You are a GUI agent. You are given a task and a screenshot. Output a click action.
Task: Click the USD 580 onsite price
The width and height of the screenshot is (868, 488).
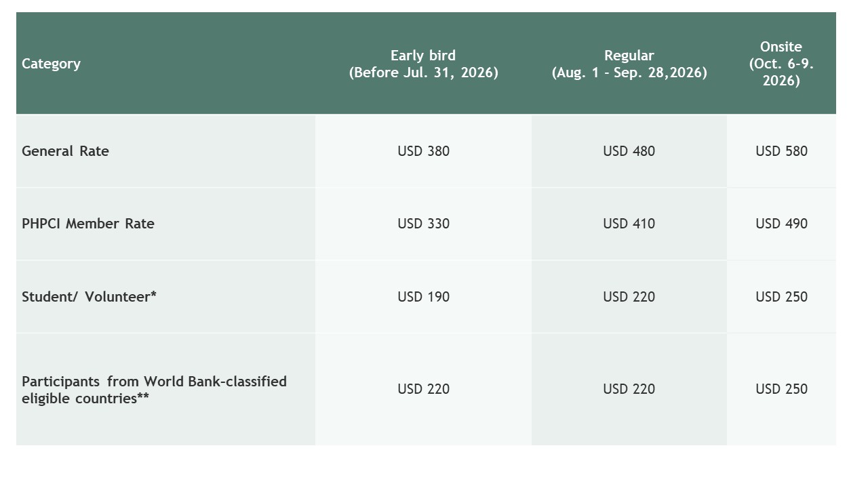781,151
